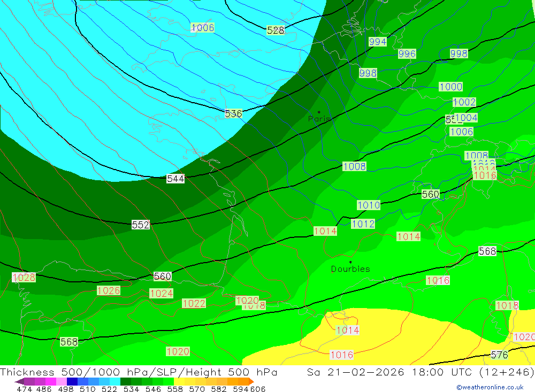Screen dimensions: 535x392
Task: Click the forecast date 'Sa 21-02-2026 18:00 UTC'
Action: click(x=391, y=372)
